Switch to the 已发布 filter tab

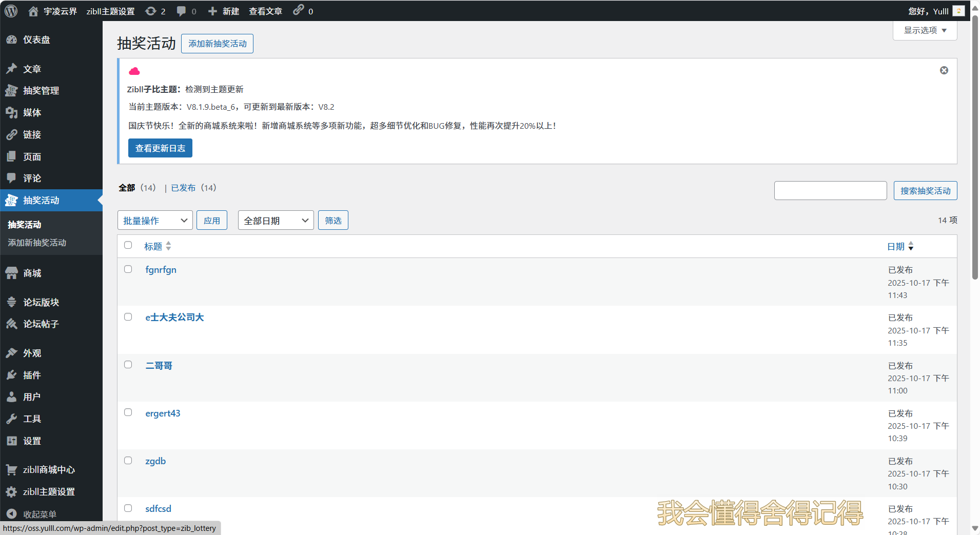coord(183,188)
